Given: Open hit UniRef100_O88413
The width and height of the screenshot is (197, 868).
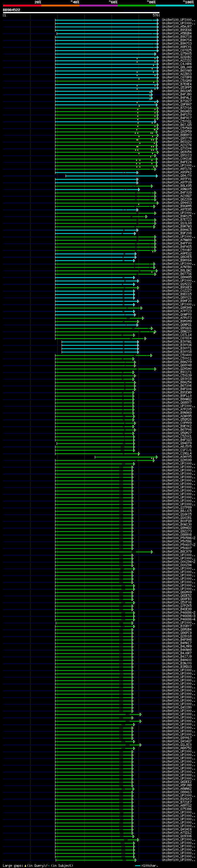Looking at the screenshot, I should pos(177,792).
